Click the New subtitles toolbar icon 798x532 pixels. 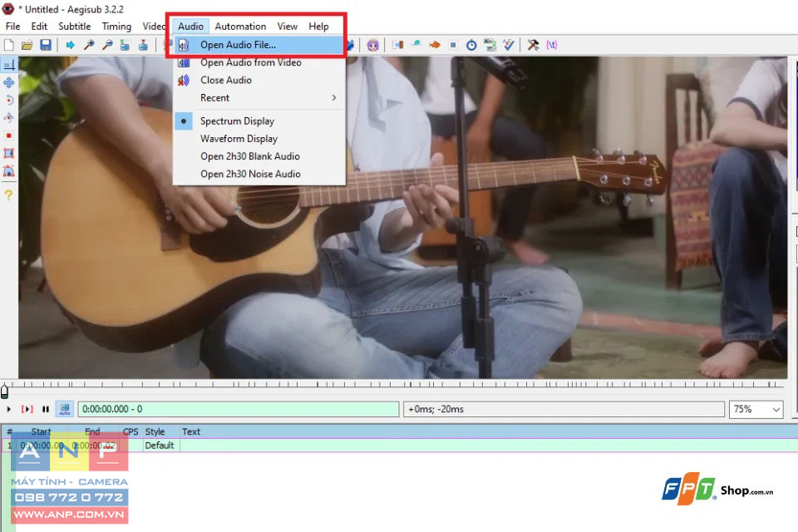pos(8,46)
